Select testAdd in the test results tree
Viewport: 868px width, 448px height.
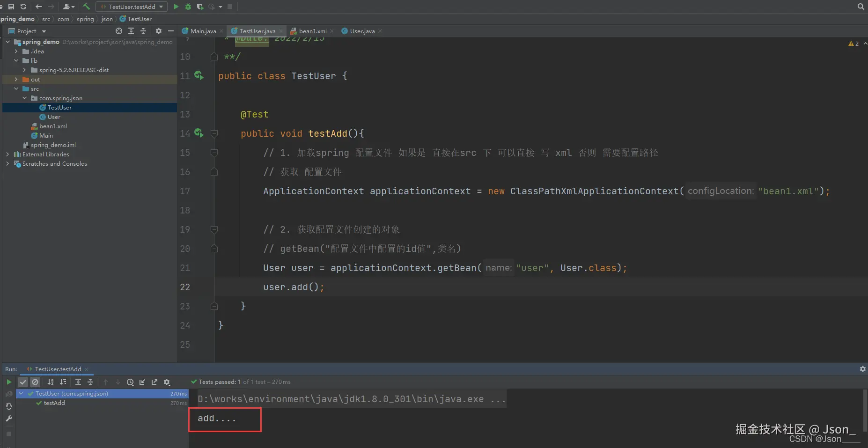[x=54, y=403]
